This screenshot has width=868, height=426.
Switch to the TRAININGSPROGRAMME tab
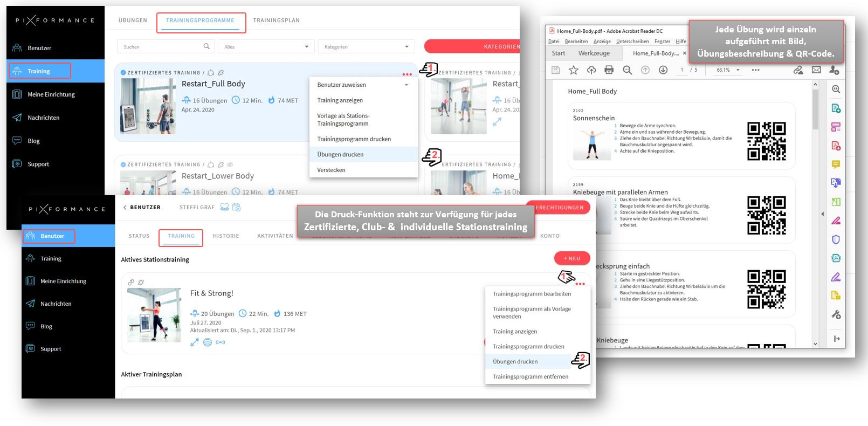pyautogui.click(x=201, y=20)
